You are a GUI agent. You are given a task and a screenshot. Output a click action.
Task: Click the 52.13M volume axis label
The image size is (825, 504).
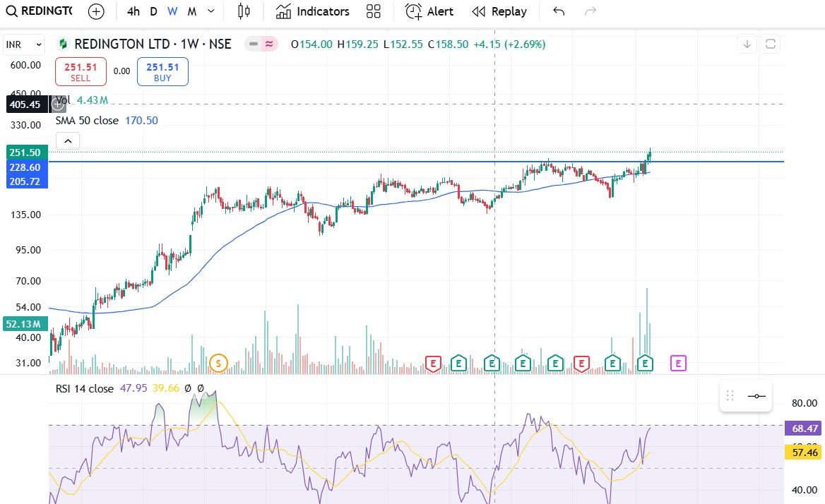tap(24, 324)
